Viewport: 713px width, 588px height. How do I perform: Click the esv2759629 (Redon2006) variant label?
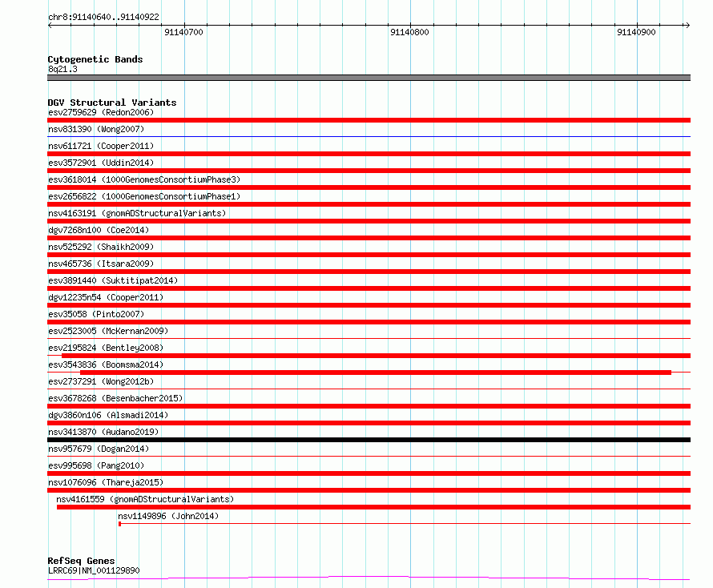click(x=101, y=112)
